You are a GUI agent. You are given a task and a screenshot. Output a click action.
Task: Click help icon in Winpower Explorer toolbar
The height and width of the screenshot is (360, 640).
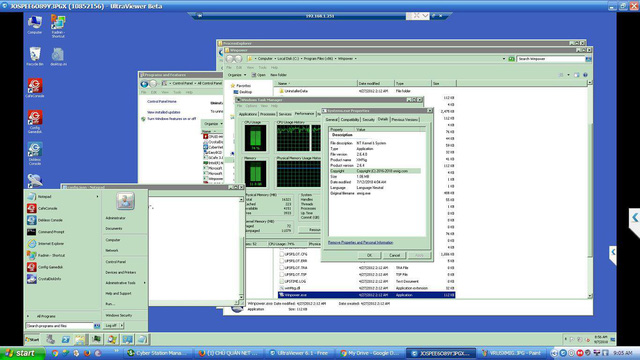585,75
